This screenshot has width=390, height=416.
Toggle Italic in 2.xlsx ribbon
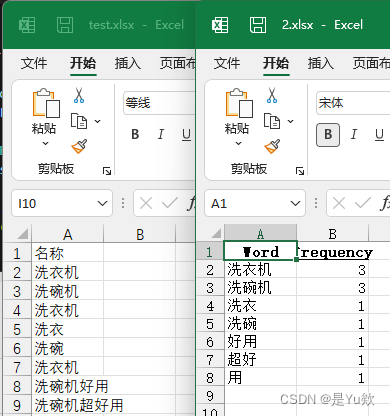(354, 134)
